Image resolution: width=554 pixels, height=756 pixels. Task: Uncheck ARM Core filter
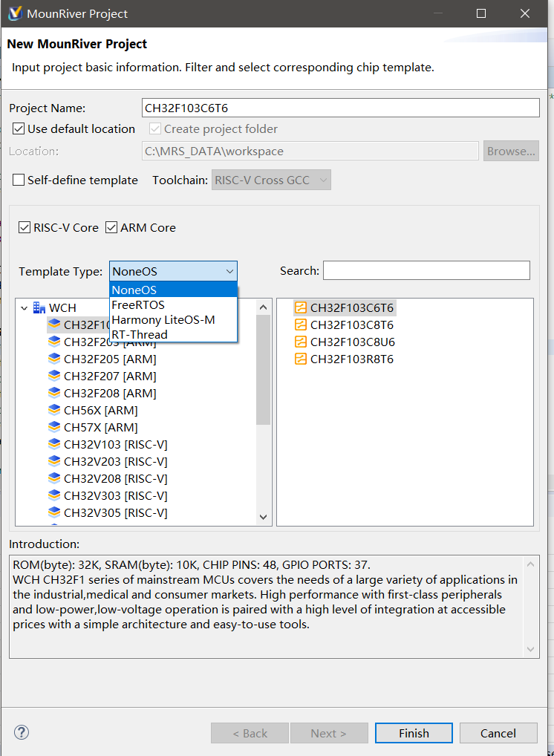(111, 227)
